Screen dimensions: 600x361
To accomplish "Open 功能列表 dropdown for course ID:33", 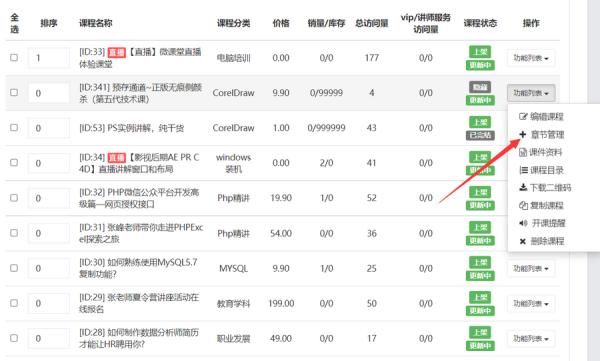I will (531, 58).
